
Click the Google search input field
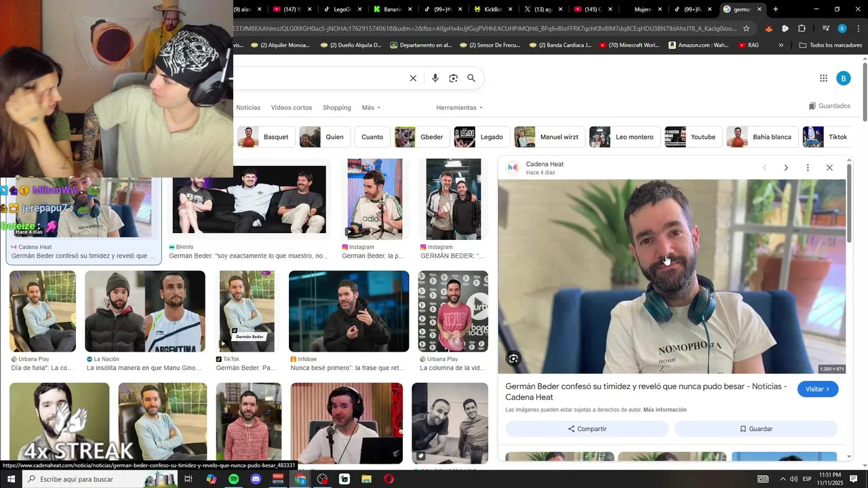(x=319, y=78)
